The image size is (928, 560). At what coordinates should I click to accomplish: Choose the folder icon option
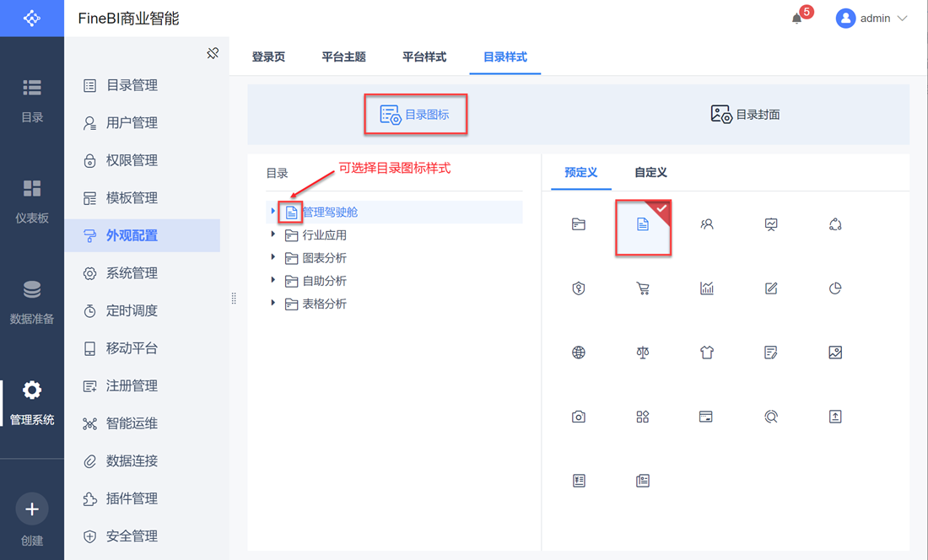579,224
